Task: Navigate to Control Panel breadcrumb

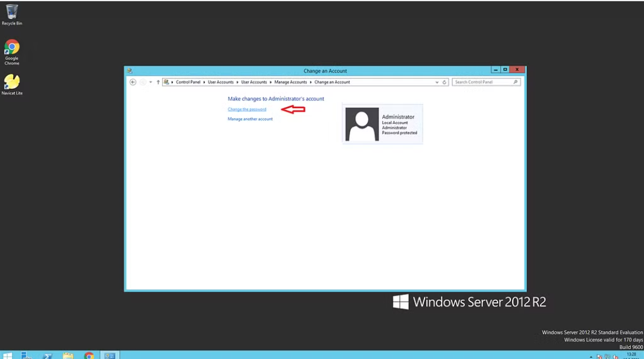Action: 188,82
